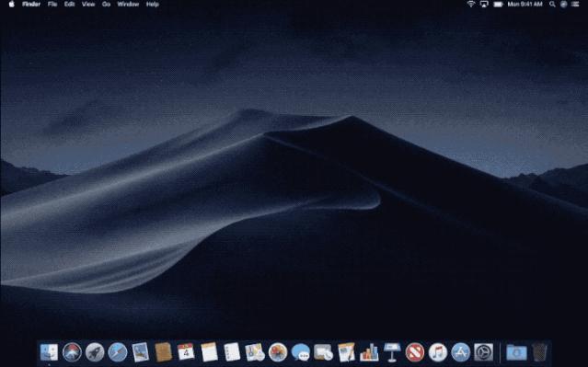Screen dimensions: 588x367
Task: Open Messages speech bubble in Dock
Action: pos(301,352)
